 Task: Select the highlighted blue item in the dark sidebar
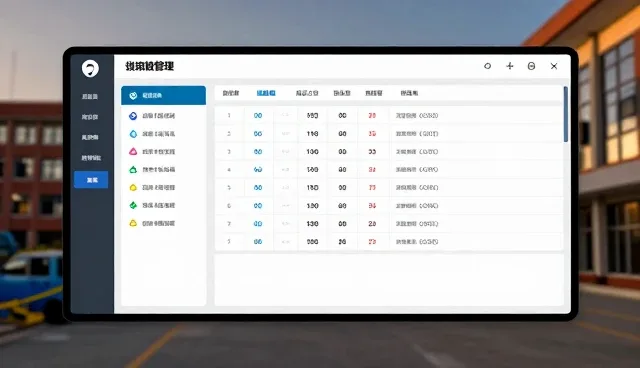91,180
